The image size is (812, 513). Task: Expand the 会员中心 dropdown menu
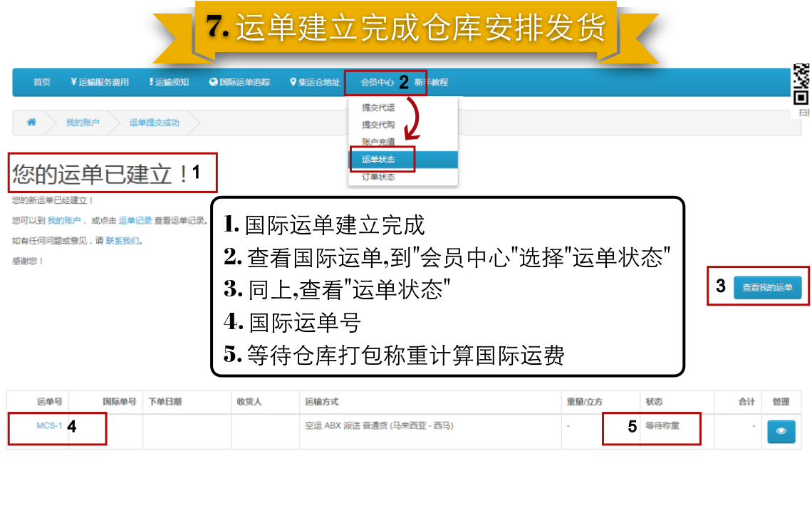point(378,83)
